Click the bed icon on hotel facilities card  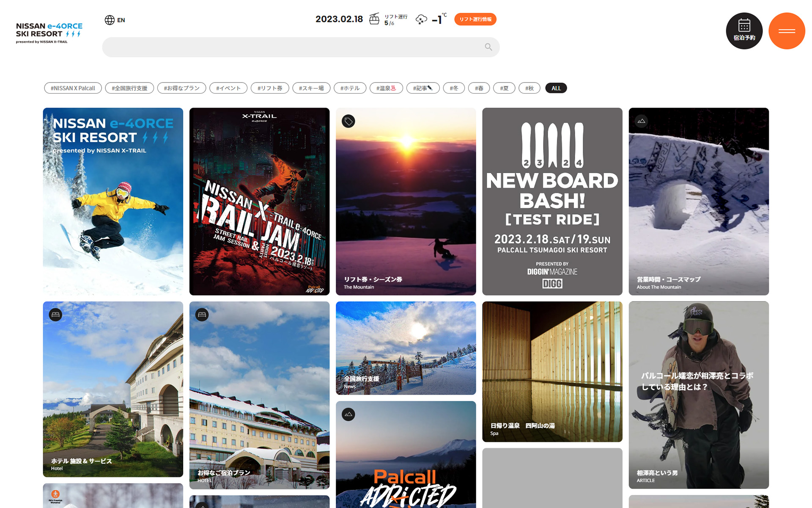tap(55, 315)
